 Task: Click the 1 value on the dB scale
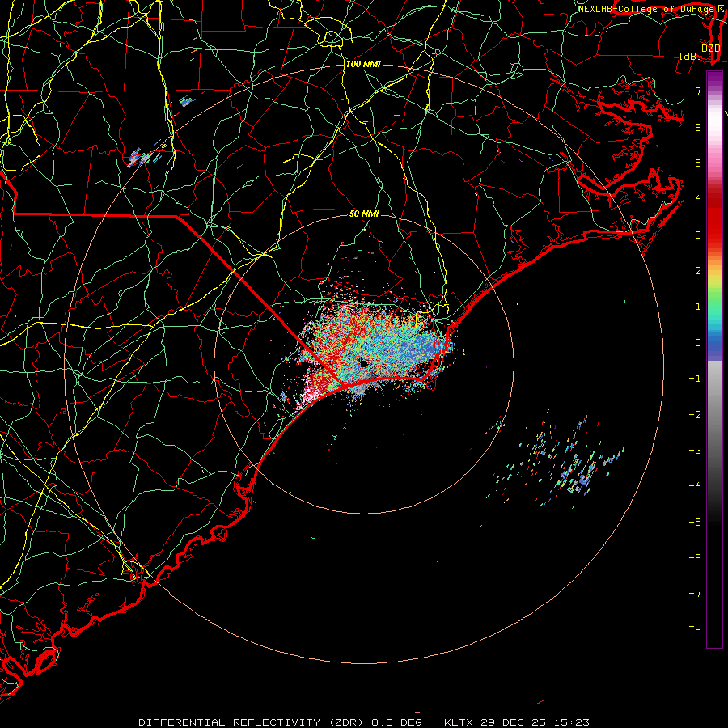[698, 307]
